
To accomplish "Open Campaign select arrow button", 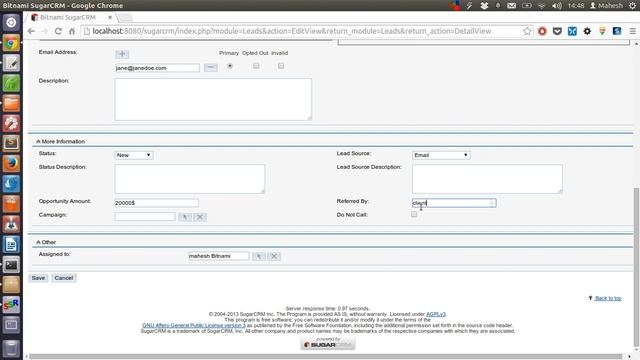I will (x=185, y=217).
